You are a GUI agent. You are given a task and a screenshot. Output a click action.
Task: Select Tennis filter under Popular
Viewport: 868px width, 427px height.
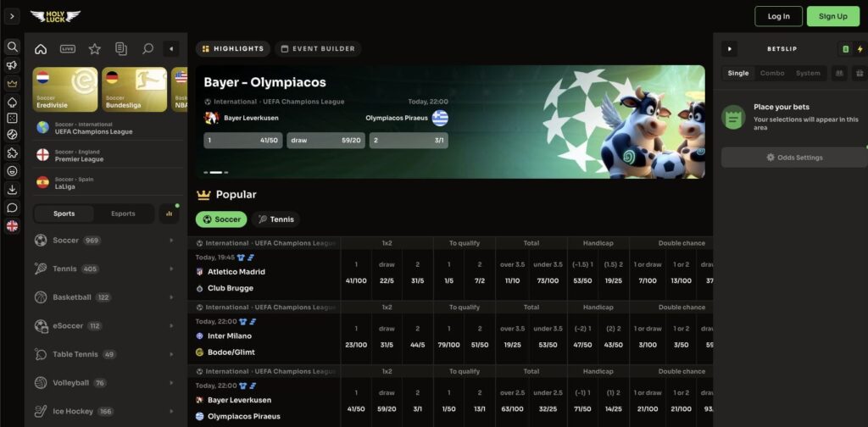click(x=275, y=219)
